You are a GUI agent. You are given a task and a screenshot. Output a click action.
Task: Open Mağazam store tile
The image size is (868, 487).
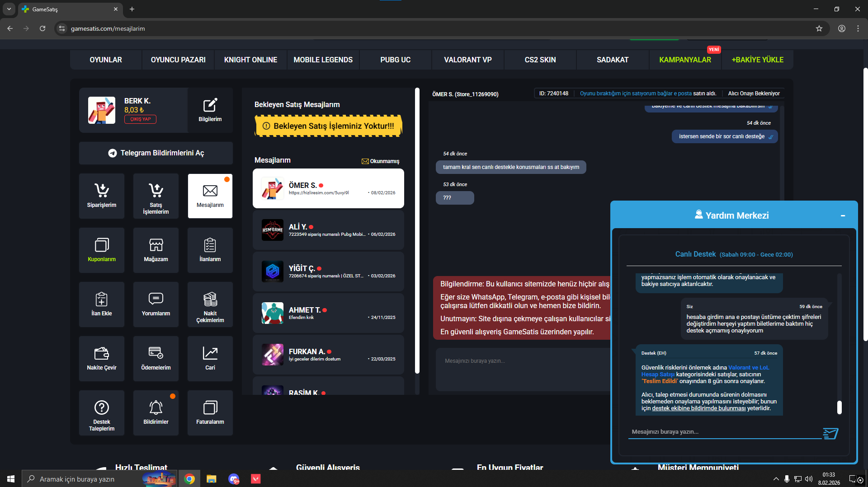156,250
